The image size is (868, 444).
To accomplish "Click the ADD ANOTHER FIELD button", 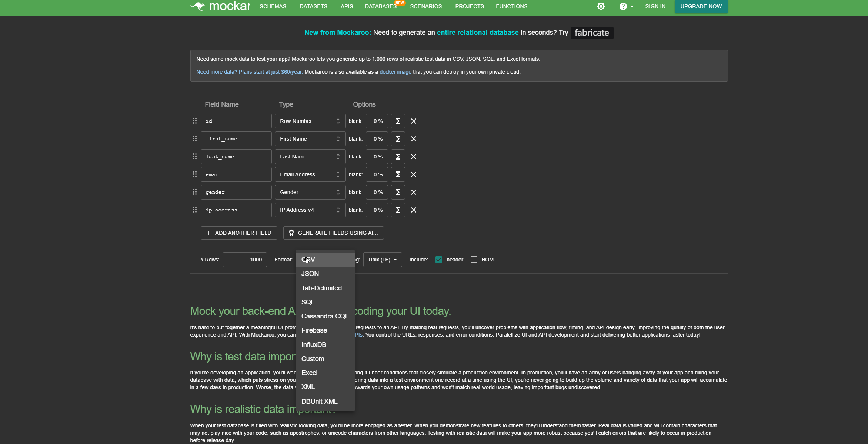I will (239, 233).
